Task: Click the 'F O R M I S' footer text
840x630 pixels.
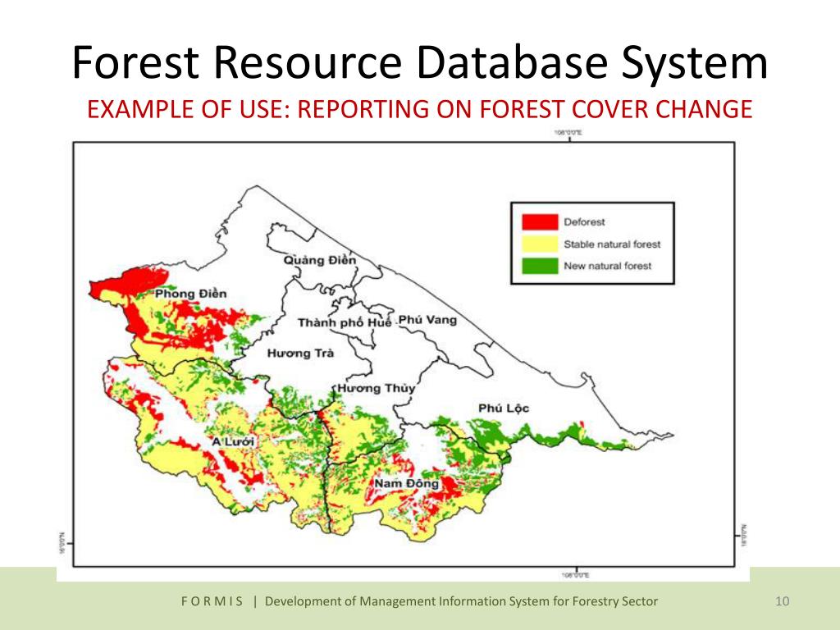Action: point(212,601)
